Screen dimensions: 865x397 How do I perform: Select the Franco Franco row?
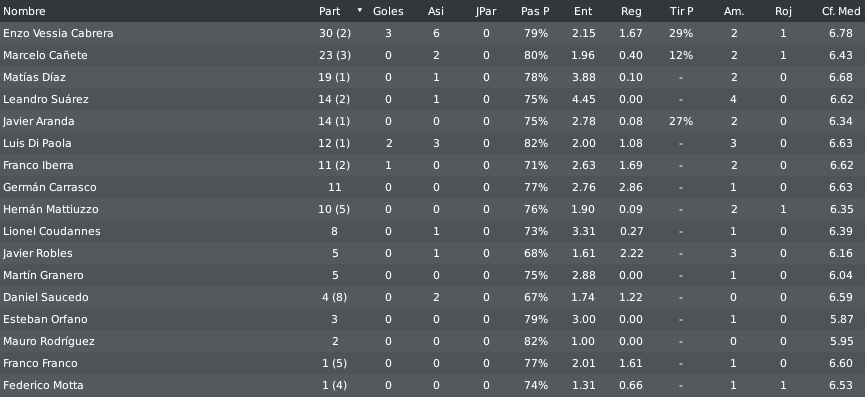pos(432,363)
